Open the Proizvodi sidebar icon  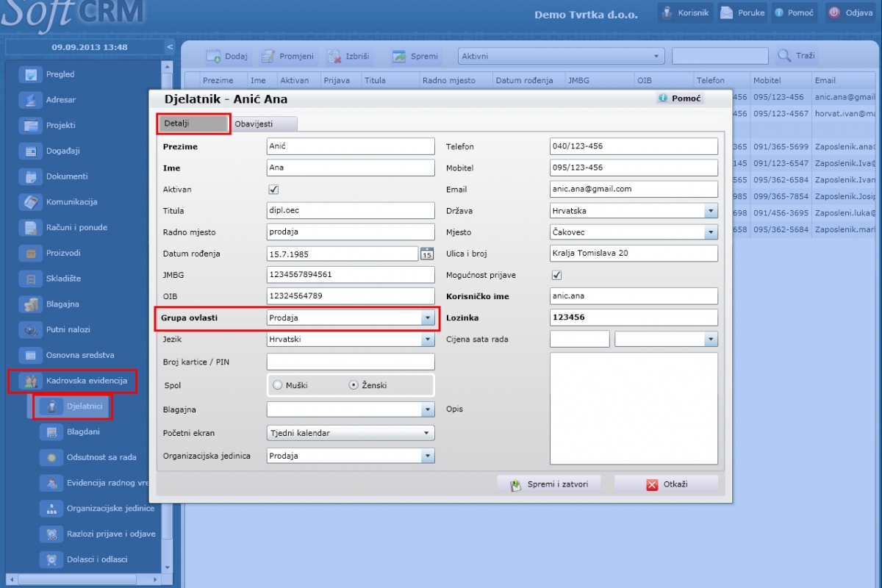31,254
